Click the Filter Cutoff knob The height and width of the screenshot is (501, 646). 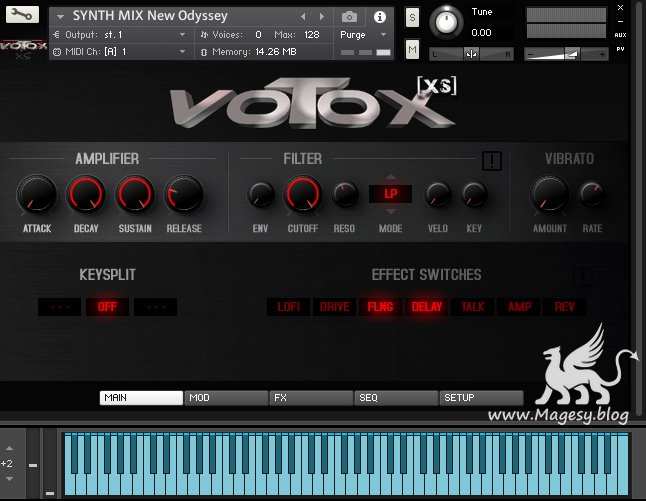[x=302, y=194]
